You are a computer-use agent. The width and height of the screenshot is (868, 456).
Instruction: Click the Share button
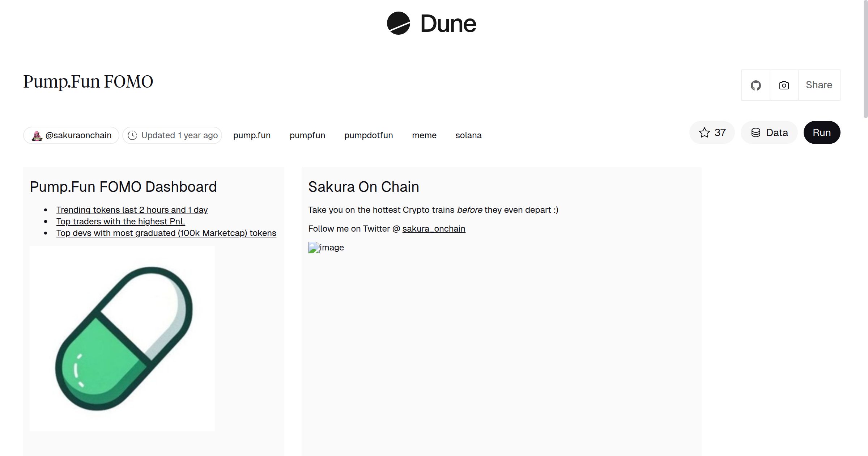(819, 85)
